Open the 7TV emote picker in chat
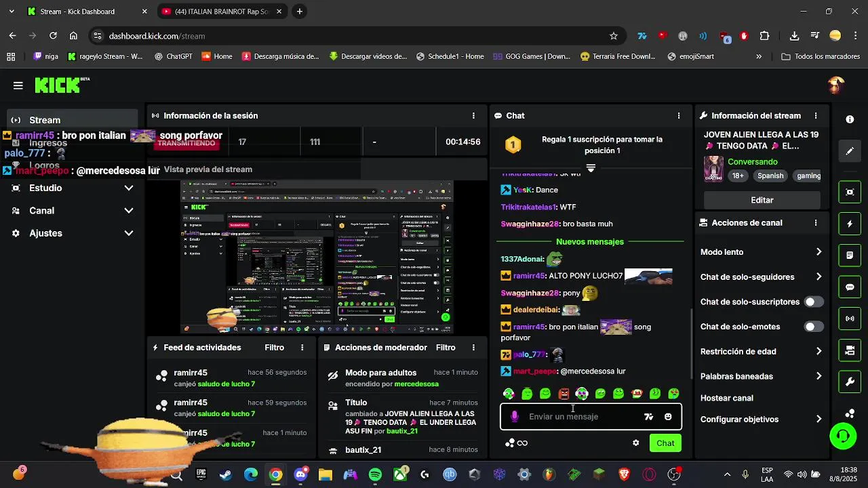This screenshot has height=488, width=868. coord(649,417)
